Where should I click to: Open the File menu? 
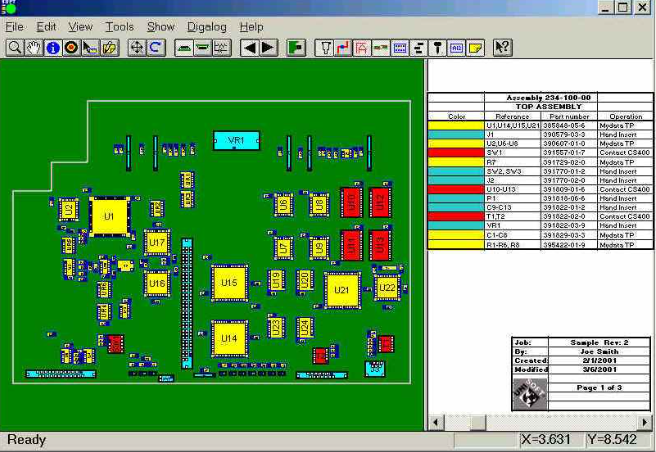click(15, 27)
